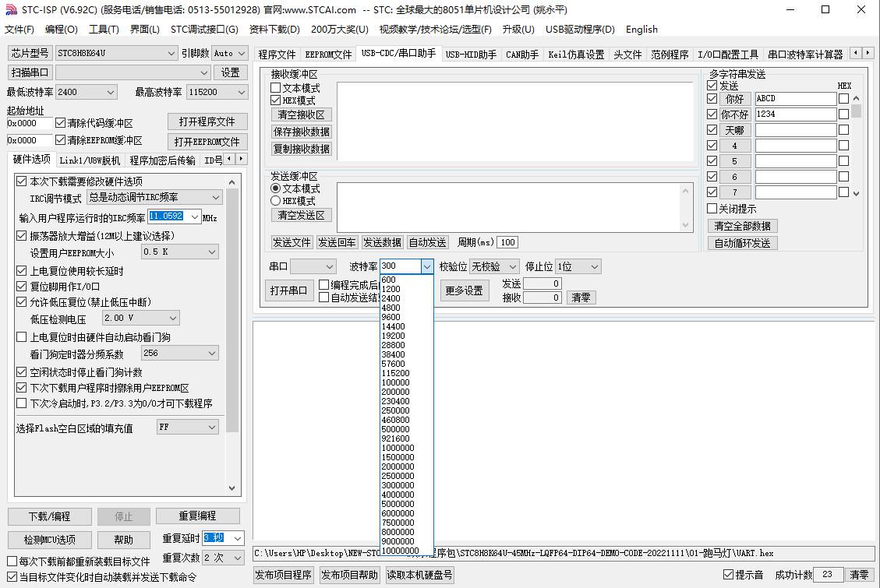The image size is (880, 588).
Task: Enable 每次下载前都重新装载目标文件
Action: 12,561
